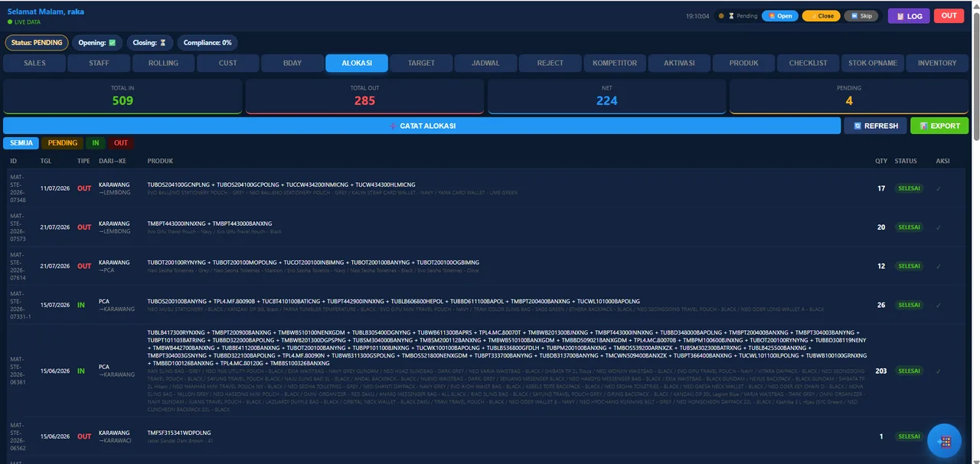The width and height of the screenshot is (980, 464).
Task: Click the checkmark action icon for row MAT-STE-2026-07614
Action: (939, 266)
